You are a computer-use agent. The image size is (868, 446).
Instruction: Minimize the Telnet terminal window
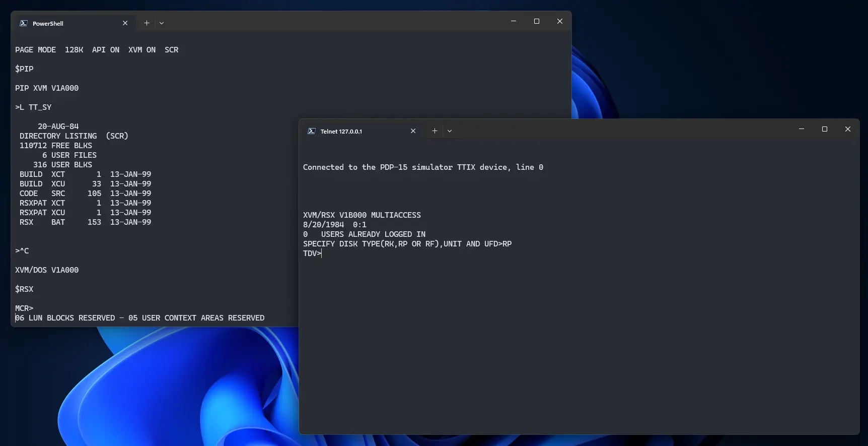[x=802, y=130]
